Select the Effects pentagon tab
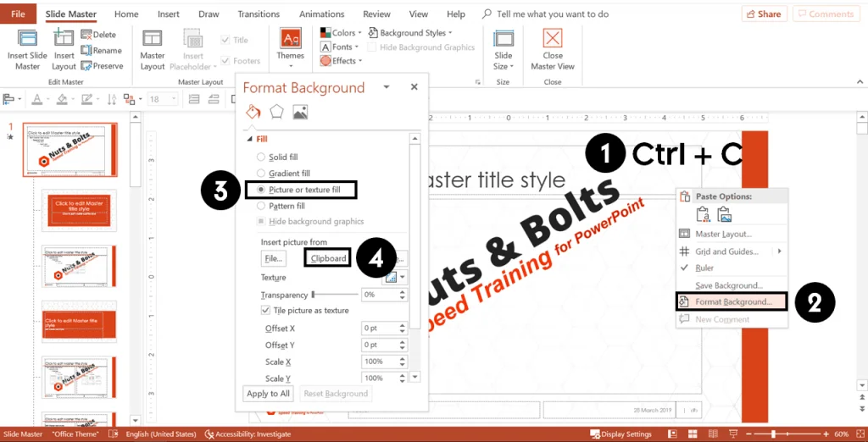Screen dimensions: 868x442 pos(276,113)
